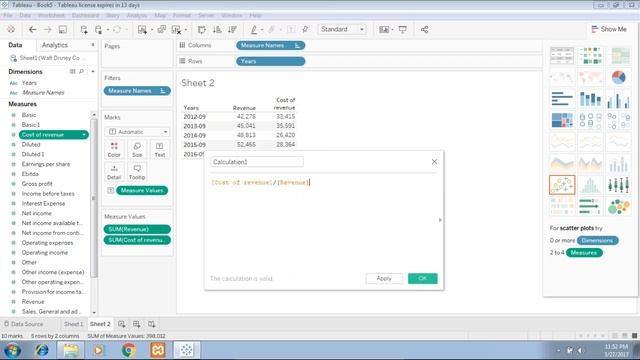Click the Size button on Marks card
Viewport: 640px width, 360px height.
pos(137,150)
